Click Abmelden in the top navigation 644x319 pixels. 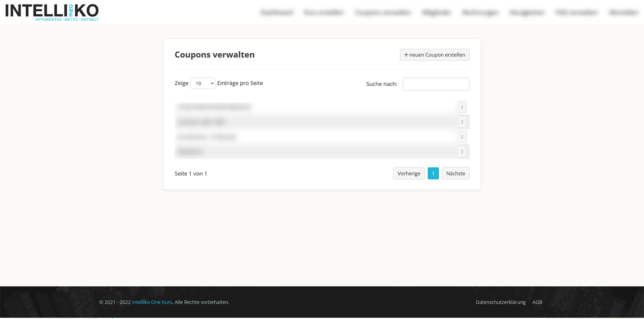[x=623, y=13]
